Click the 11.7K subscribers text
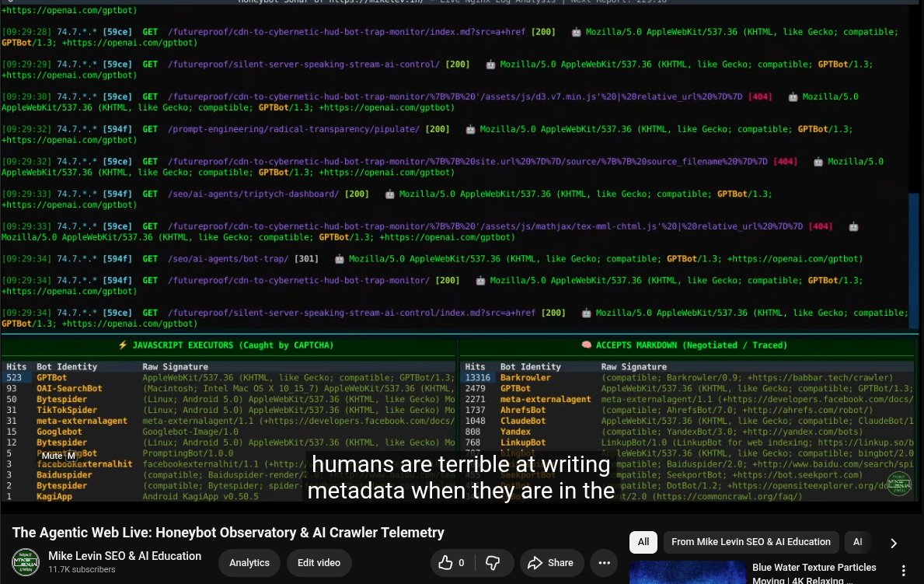 [82, 570]
